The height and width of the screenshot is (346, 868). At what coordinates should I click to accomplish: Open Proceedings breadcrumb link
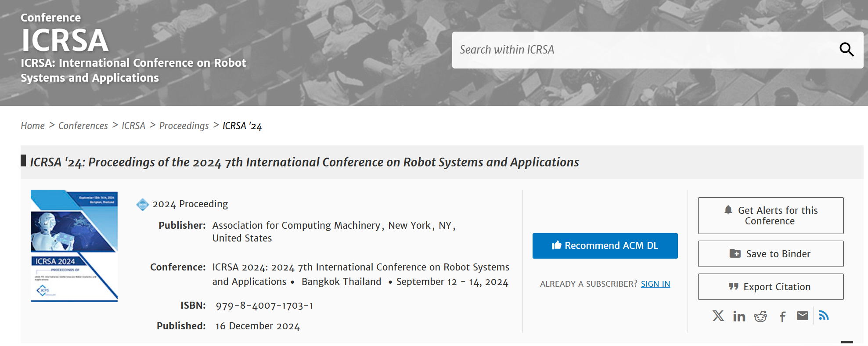pos(184,126)
